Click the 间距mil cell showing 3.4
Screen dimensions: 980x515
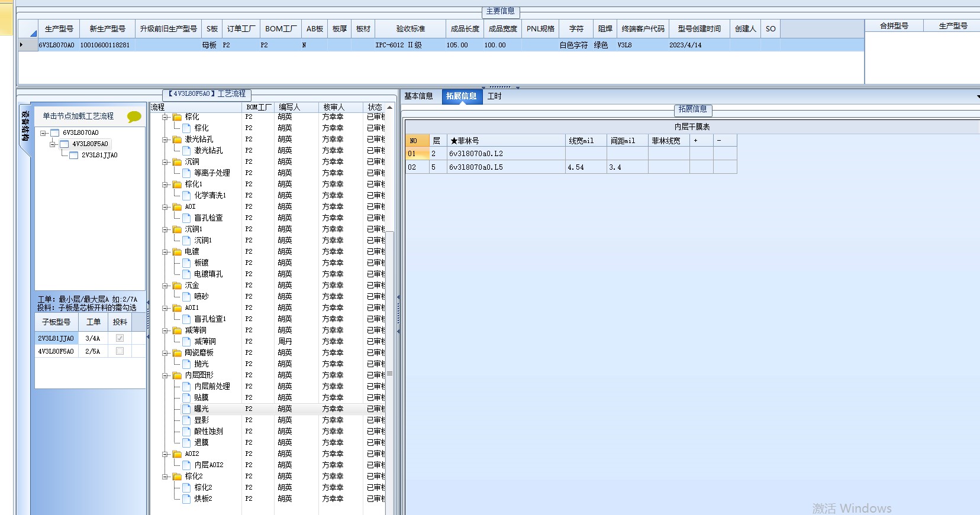tap(627, 167)
